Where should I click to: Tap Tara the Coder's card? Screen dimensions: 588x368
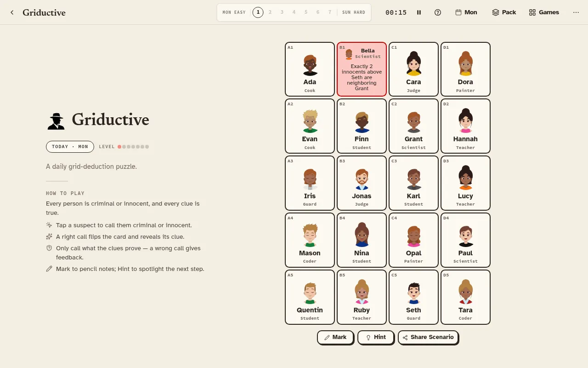tap(465, 297)
